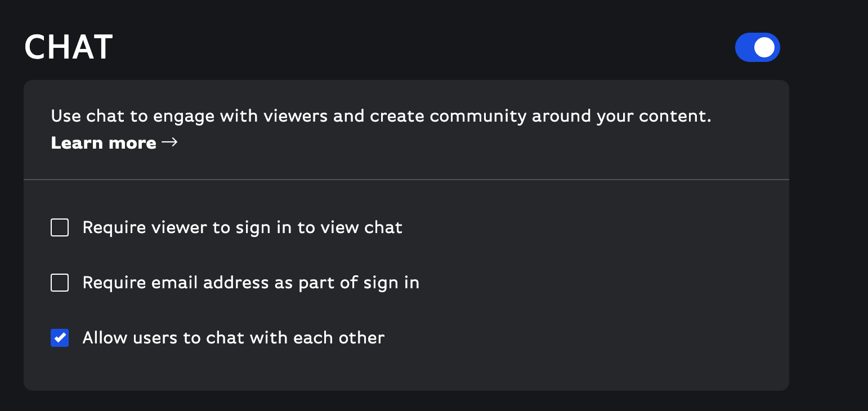Uncheck Allow users to chat with each other

point(60,338)
